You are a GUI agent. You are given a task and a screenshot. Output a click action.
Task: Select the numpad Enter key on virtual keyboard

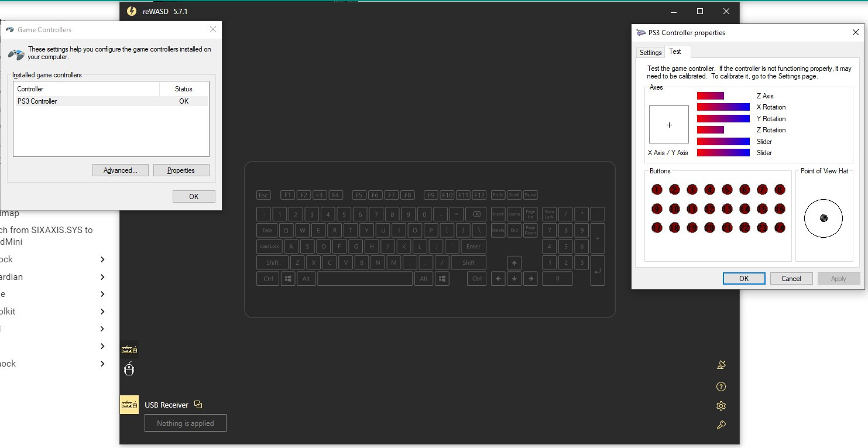597,271
